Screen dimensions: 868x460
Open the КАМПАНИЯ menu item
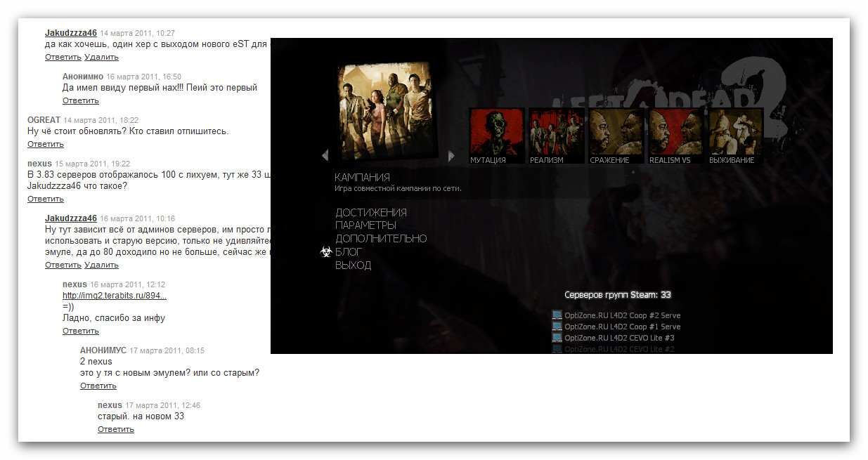point(363,178)
